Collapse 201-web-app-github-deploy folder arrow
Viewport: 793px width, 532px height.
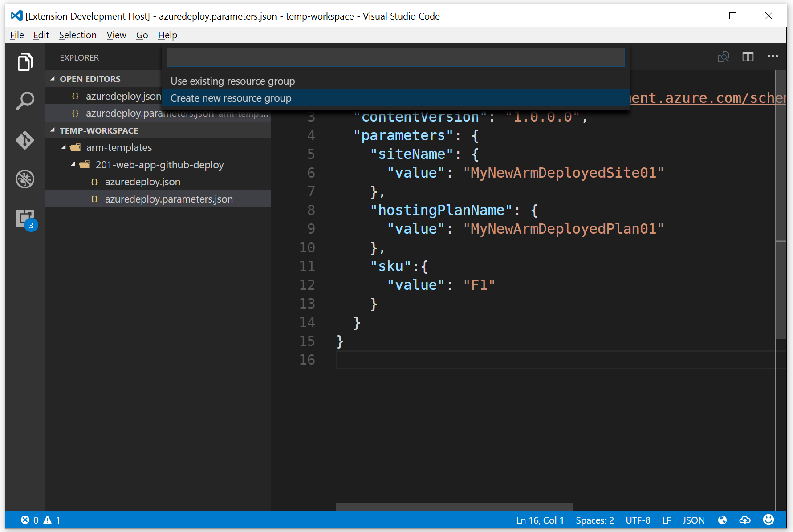[73, 165]
